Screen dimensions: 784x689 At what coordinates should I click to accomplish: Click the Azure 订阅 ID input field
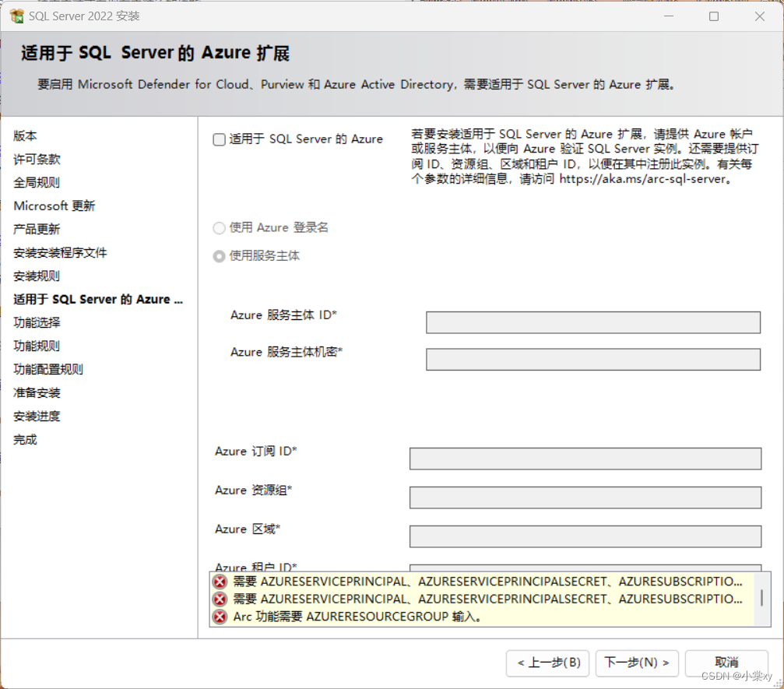point(585,459)
